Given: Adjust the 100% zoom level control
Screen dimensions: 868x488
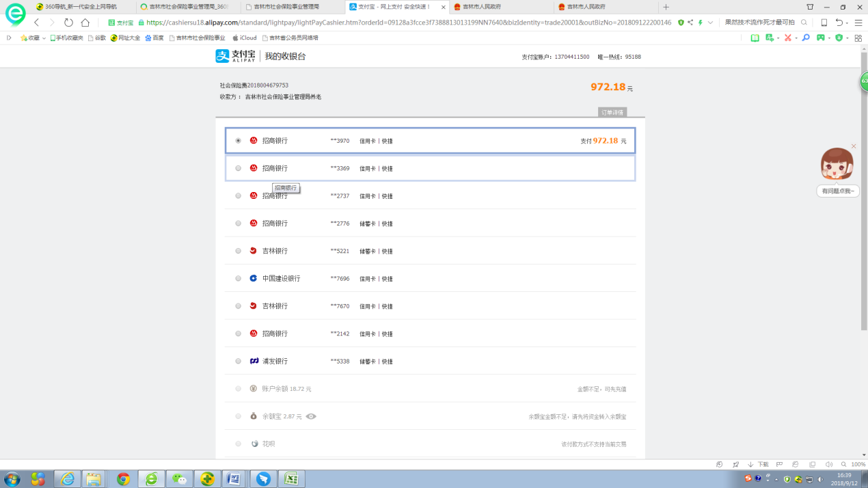Looking at the screenshot, I should 854,464.
